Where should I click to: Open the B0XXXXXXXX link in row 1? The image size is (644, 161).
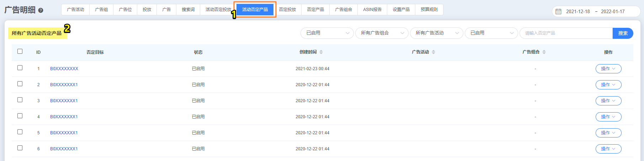[64, 69]
